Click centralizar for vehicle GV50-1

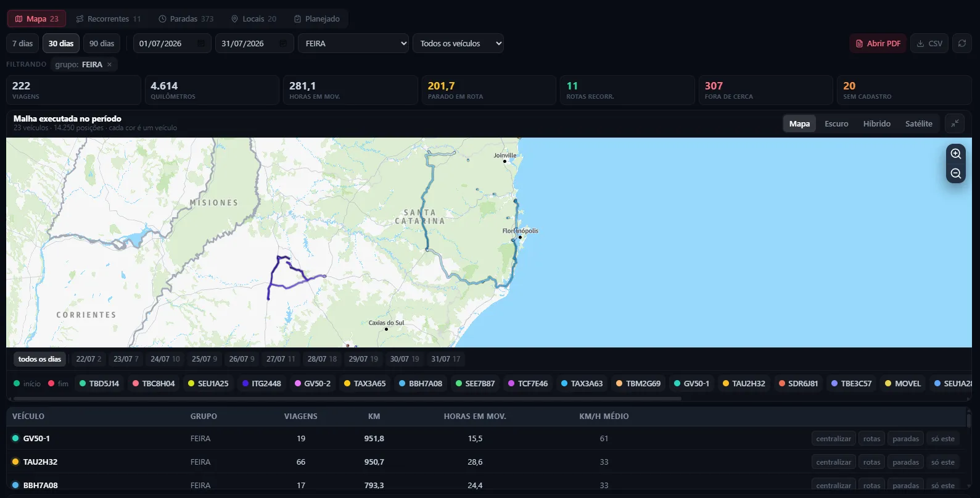[833, 439]
